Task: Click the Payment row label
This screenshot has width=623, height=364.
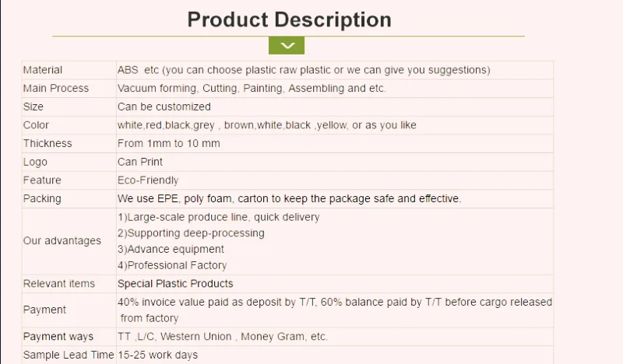Action: (44, 310)
